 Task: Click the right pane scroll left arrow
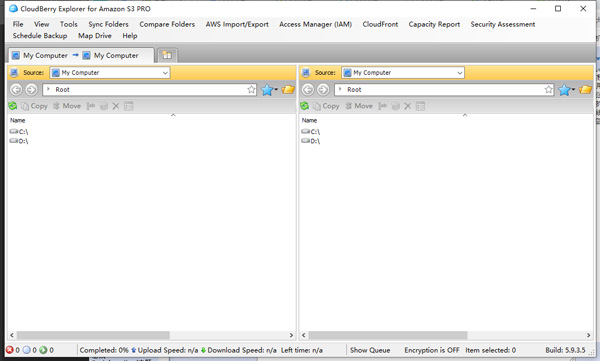point(303,335)
